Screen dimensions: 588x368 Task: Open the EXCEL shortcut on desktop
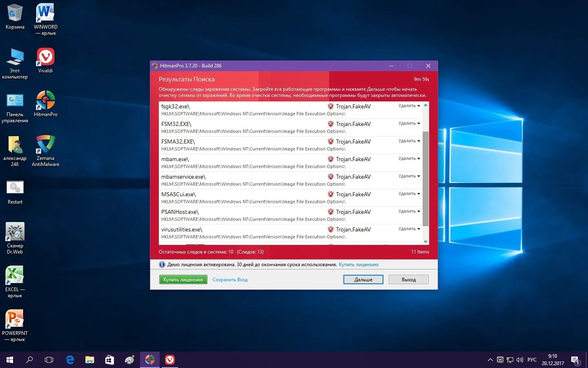point(15,282)
